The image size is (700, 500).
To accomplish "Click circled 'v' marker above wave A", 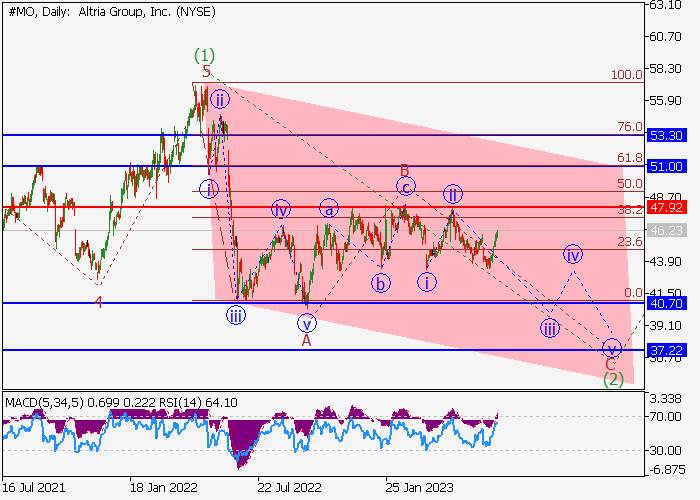I will point(307,323).
